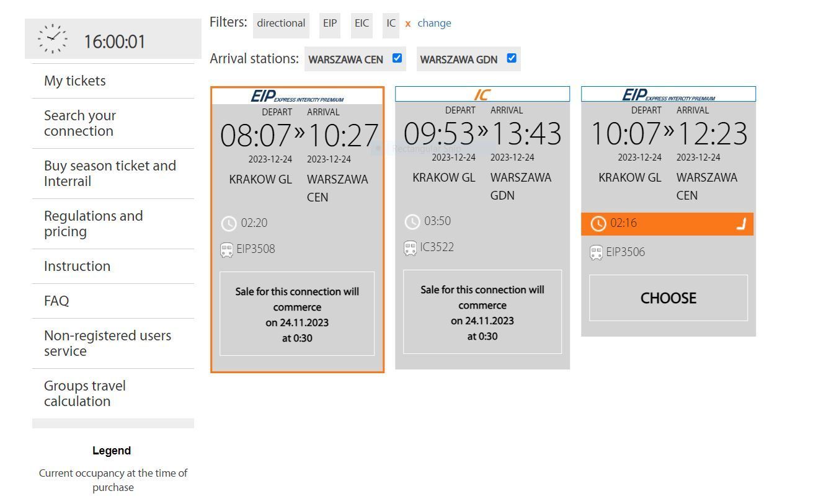Click clock icon beside 03:50 duration

pyautogui.click(x=412, y=222)
